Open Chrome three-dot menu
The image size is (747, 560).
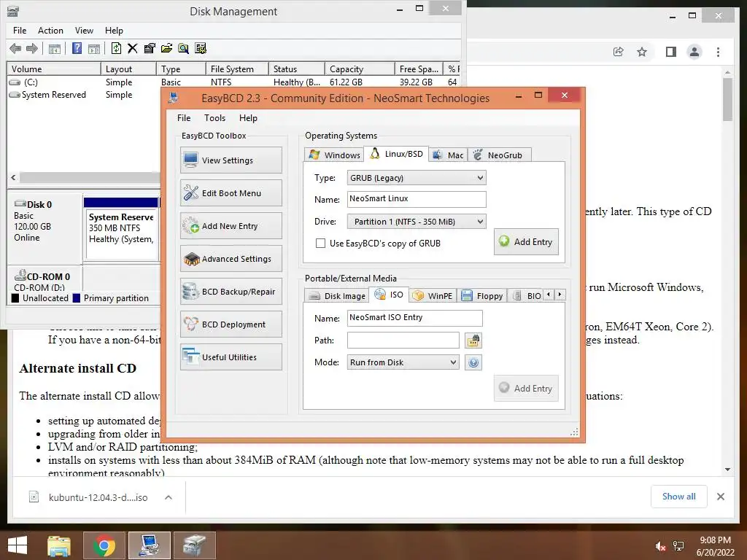click(x=718, y=52)
